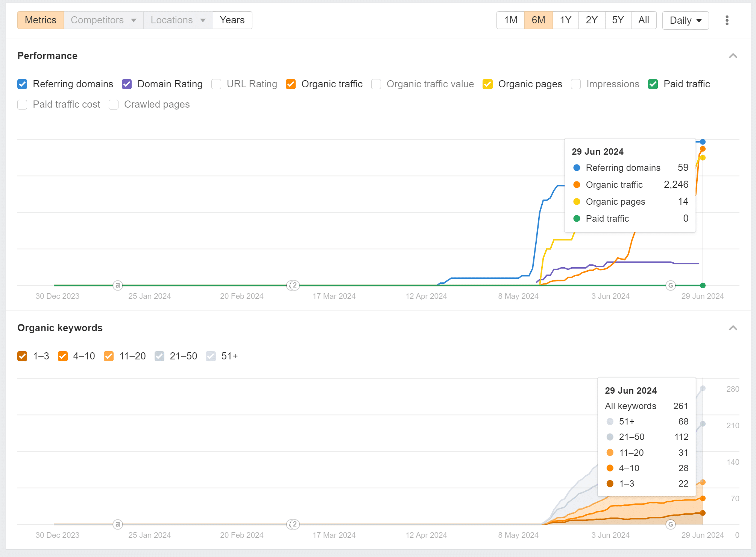Click the 2Y time range icon
Screen dimensions: 756x557
[x=591, y=20]
